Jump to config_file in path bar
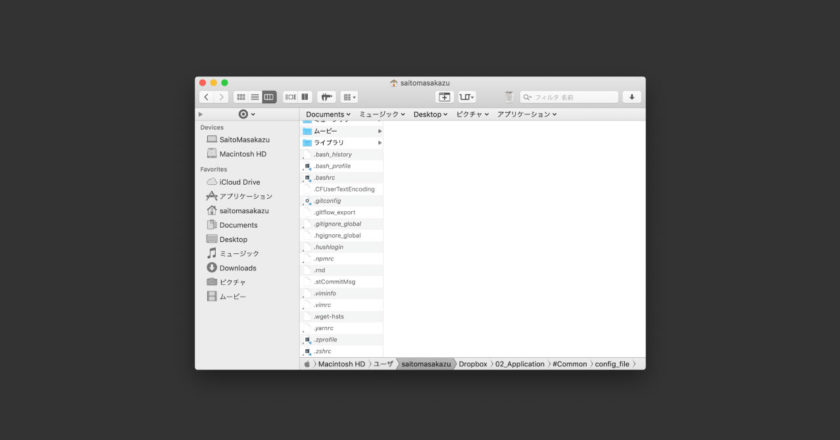 pyautogui.click(x=612, y=364)
